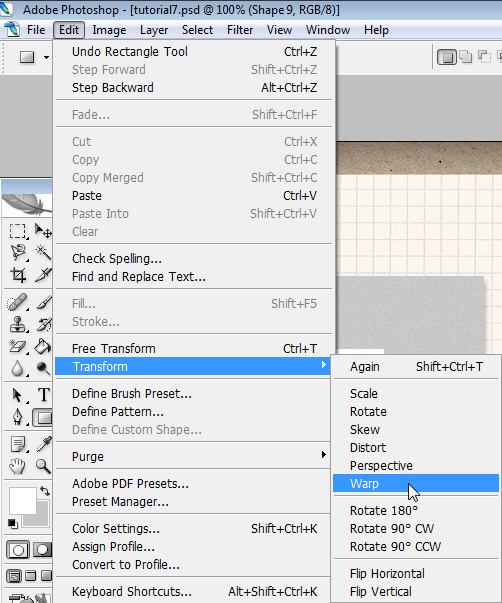The width and height of the screenshot is (502, 603).
Task: Open the Select menu
Action: 197,30
